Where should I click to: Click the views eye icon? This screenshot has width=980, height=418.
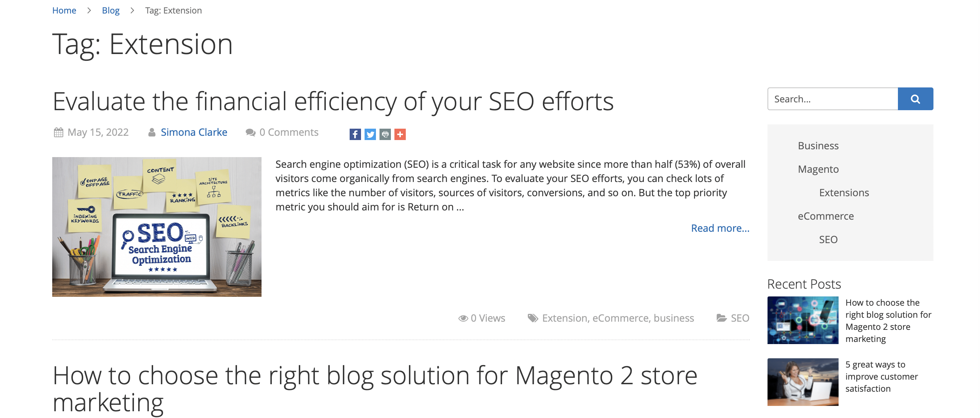click(x=463, y=318)
